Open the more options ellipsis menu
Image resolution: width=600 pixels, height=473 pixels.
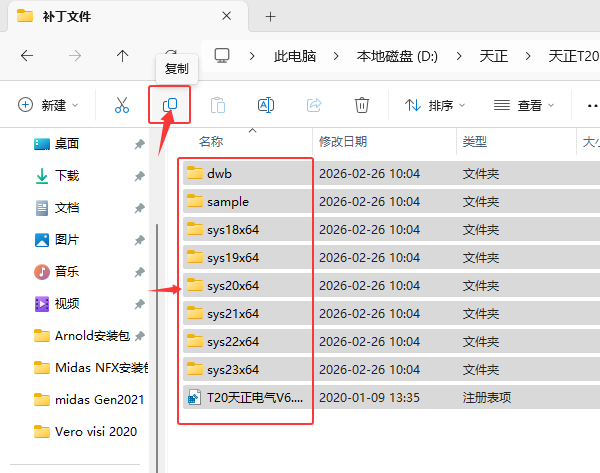click(x=593, y=105)
